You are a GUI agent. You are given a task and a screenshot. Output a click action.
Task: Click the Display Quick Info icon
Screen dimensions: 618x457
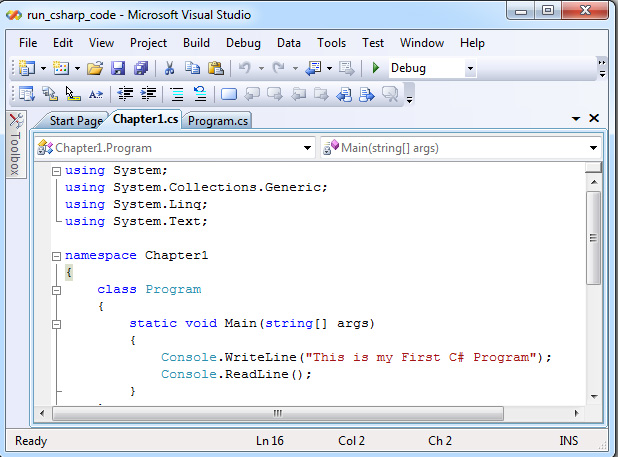pos(73,94)
